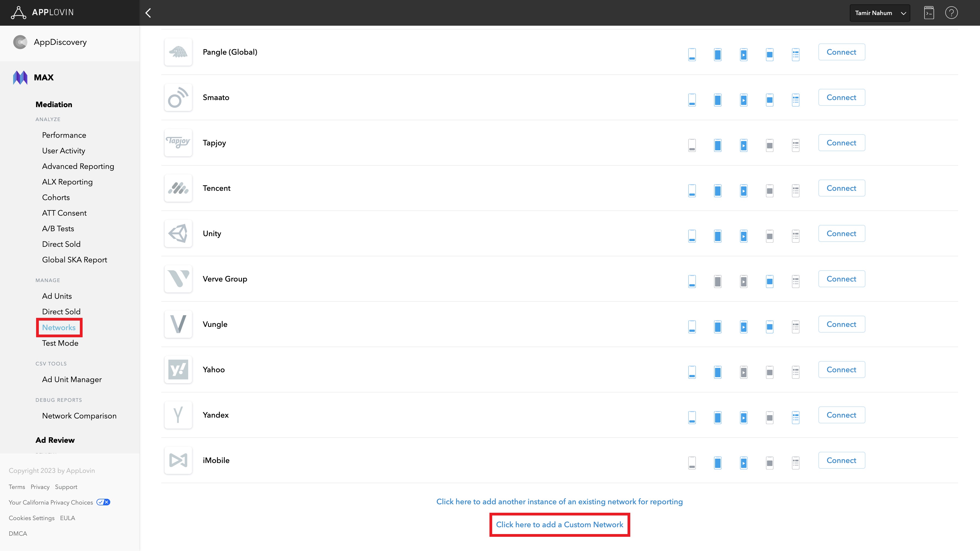Toggle the California Privacy Choices icon
The image size is (980, 551).
[x=103, y=502]
